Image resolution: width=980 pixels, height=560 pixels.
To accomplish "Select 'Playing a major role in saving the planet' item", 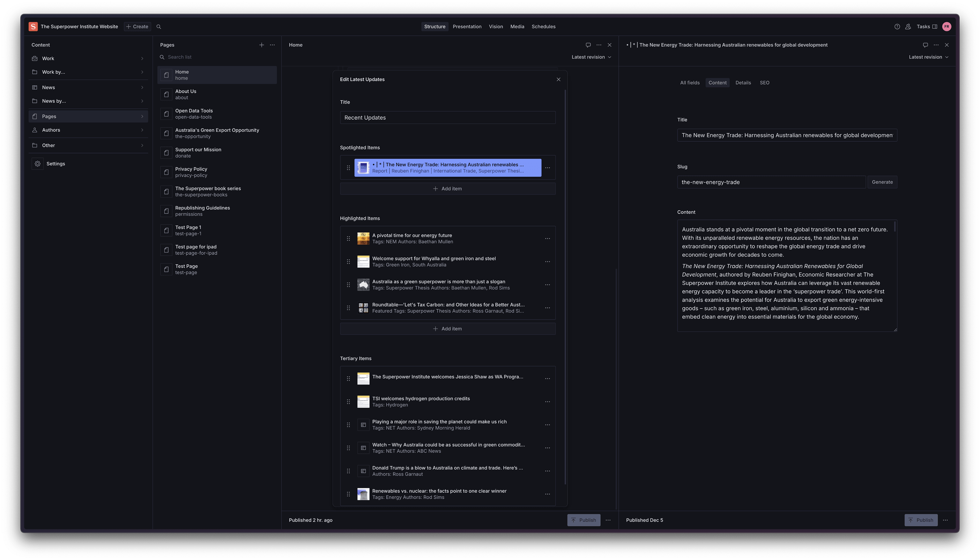I will (x=447, y=424).
